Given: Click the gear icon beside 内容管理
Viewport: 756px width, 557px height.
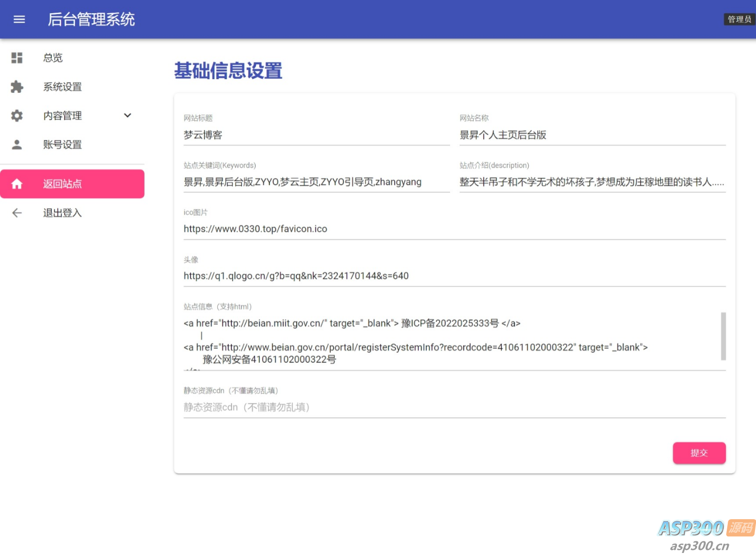Looking at the screenshot, I should (17, 115).
